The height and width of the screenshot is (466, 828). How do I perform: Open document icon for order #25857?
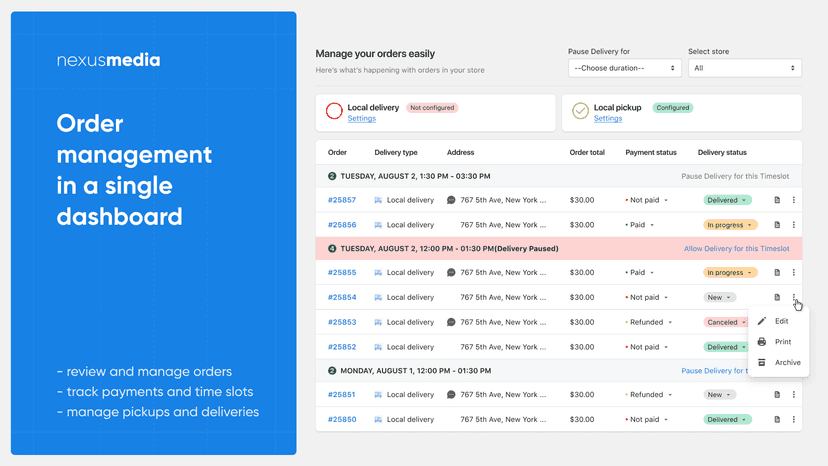tap(777, 200)
